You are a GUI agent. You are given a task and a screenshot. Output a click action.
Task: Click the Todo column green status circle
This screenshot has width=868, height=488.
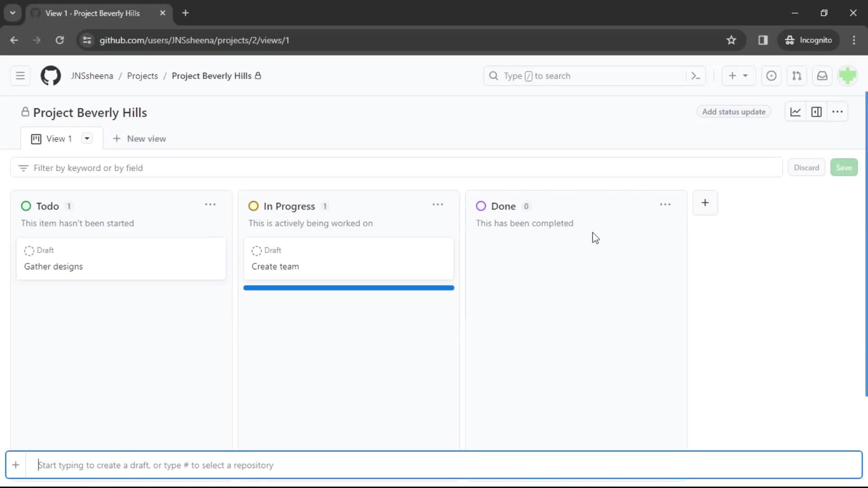26,206
